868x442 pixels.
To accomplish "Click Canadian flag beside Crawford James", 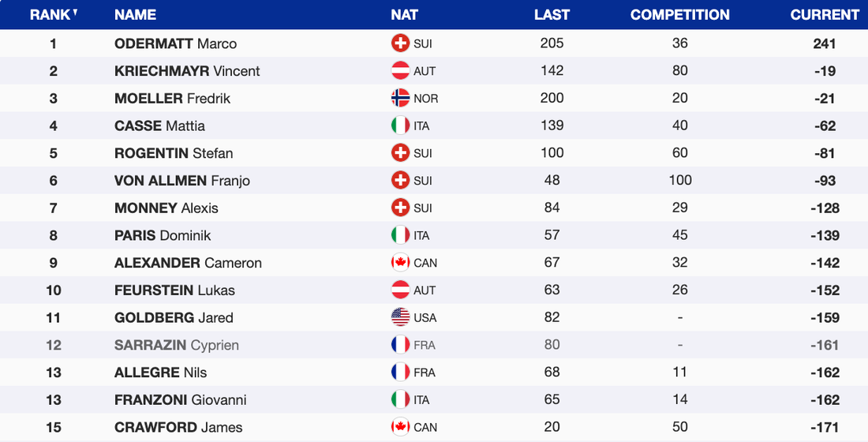I will pos(400,427).
